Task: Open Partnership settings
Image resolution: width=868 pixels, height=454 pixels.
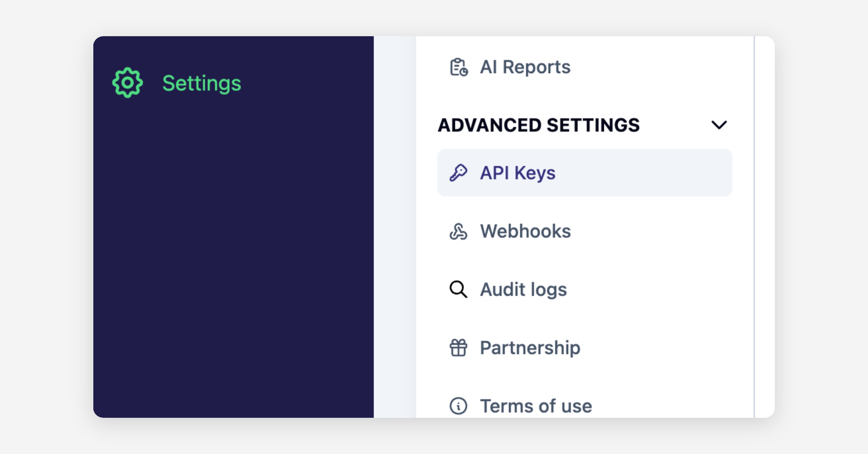Action: coord(530,348)
